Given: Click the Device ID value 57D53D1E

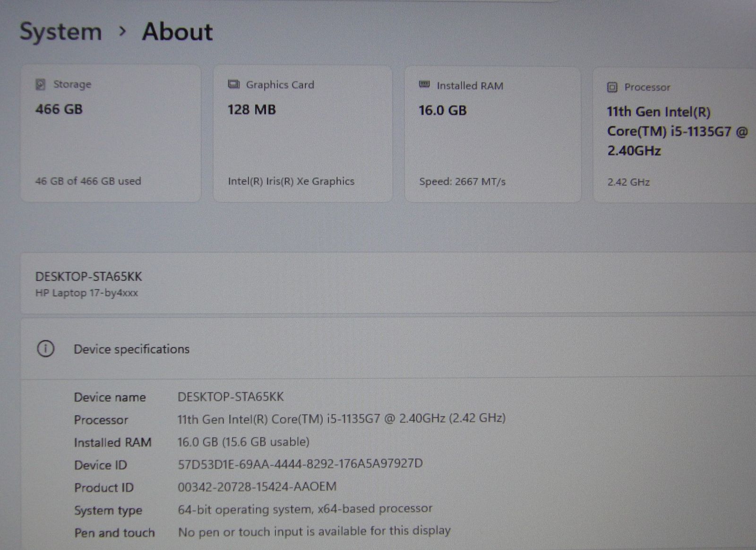Looking at the screenshot, I should click(300, 464).
